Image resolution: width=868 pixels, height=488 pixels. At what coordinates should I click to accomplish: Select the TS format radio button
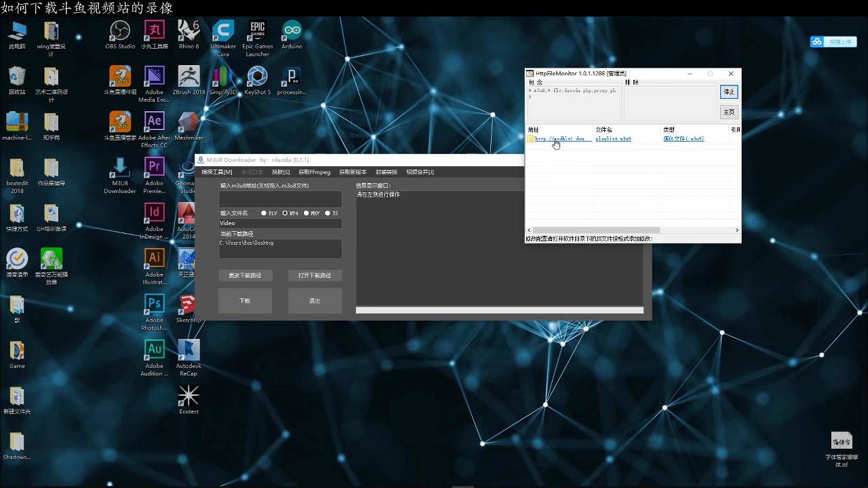[328, 213]
